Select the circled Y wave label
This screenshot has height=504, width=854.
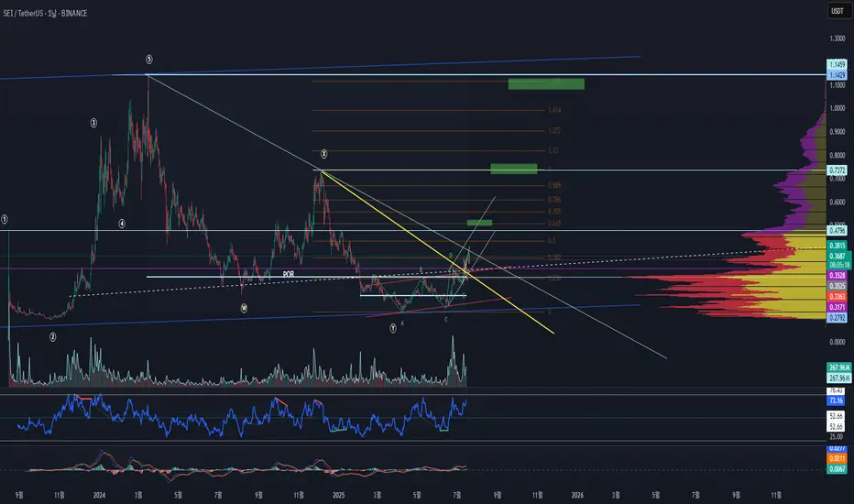pyautogui.click(x=393, y=329)
